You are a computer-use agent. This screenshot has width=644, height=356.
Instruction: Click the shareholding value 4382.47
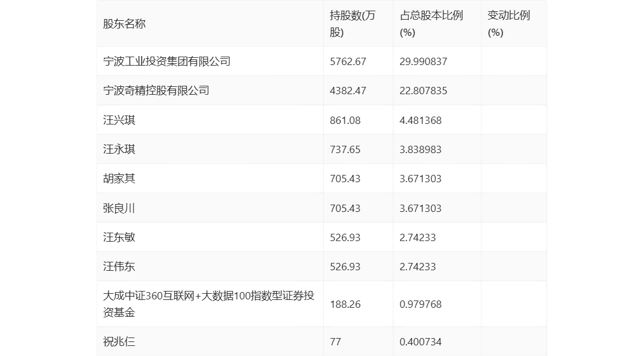[x=348, y=91]
